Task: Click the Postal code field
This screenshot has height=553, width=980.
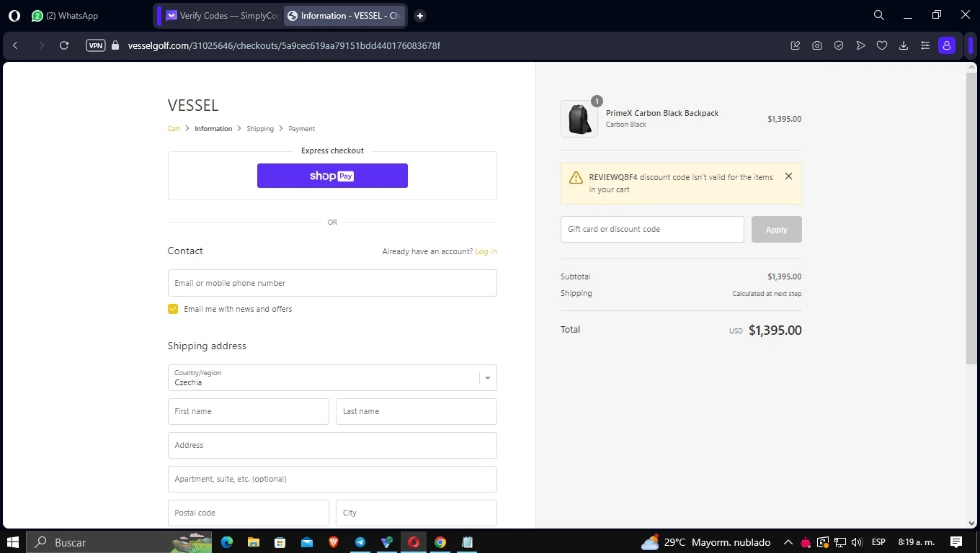Action: [x=248, y=513]
